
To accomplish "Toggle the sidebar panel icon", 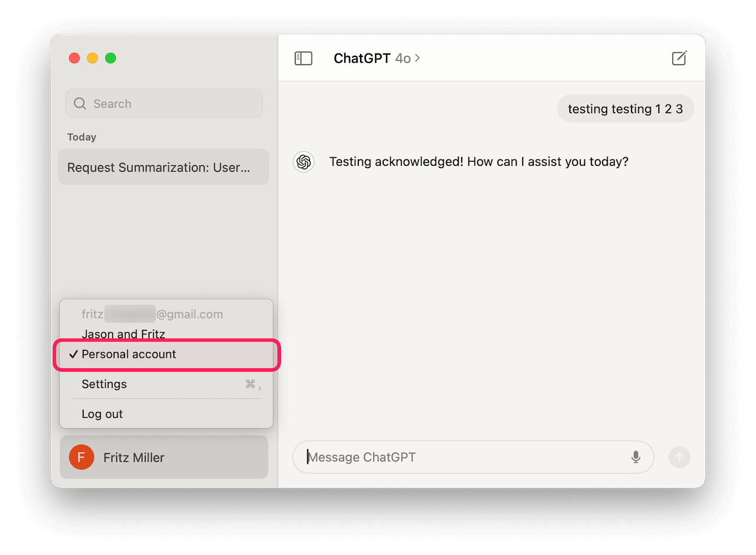I will coord(304,58).
